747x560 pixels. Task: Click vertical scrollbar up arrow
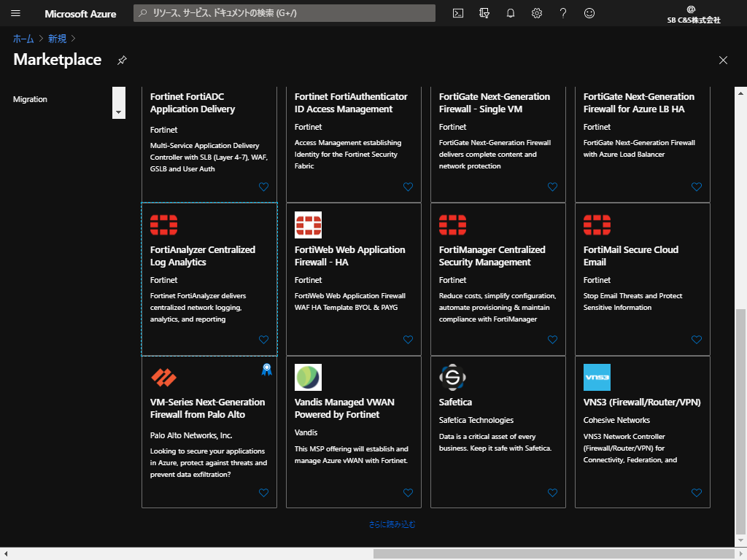[741, 93]
